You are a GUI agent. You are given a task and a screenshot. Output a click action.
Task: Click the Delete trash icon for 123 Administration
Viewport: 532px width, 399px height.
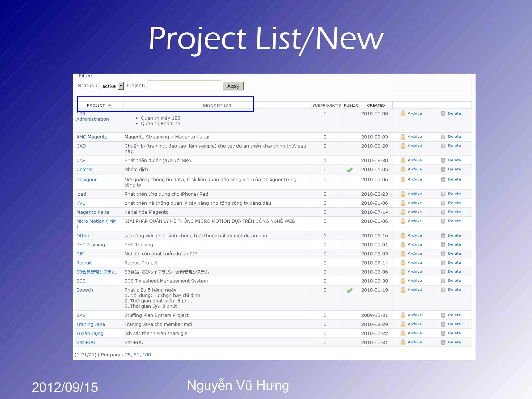coord(443,113)
